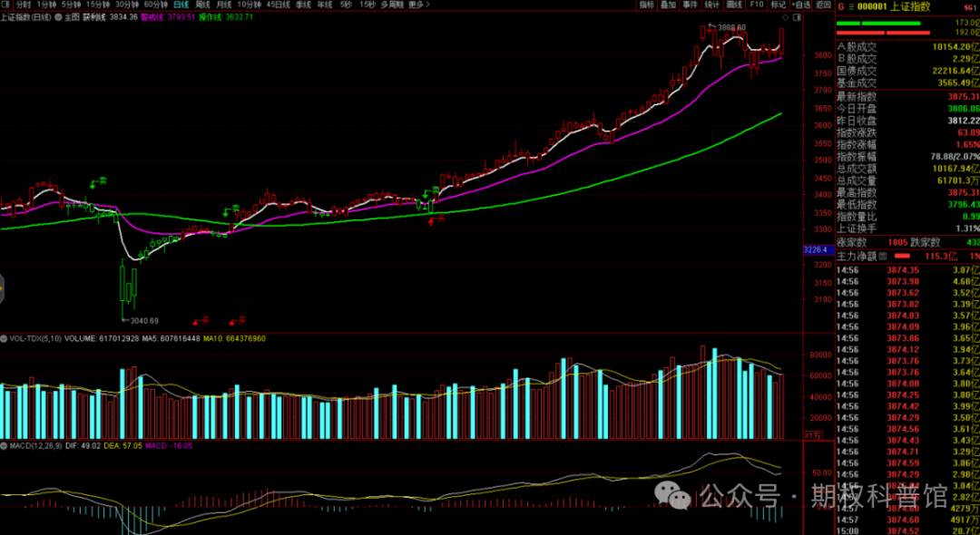
Task: Open the 指标 indicators menu
Action: (646, 5)
